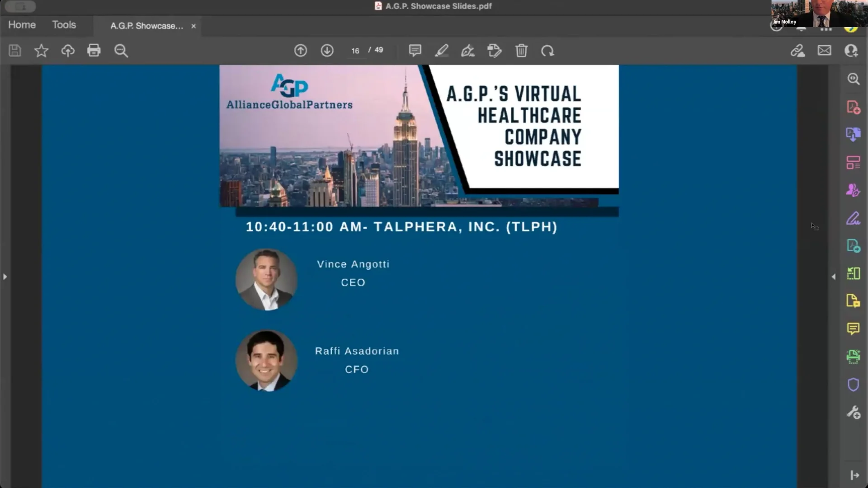Open the Fill & Sign tool
This screenshot has height=488, width=868.
(x=468, y=51)
